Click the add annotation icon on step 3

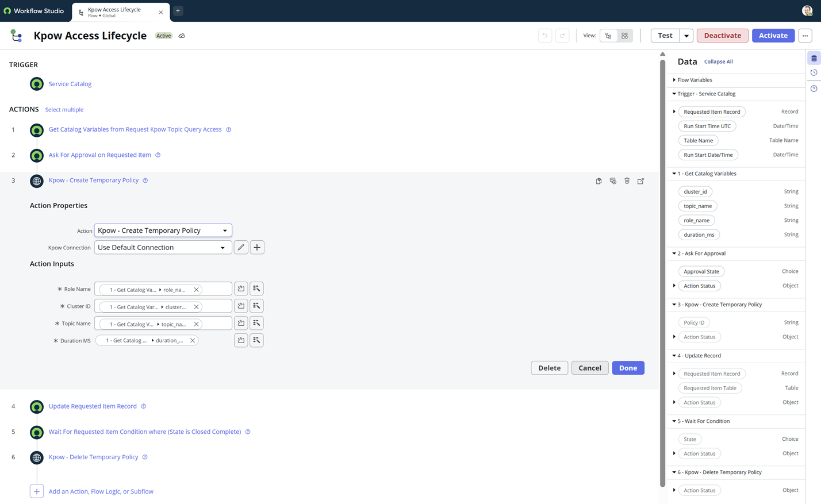(613, 181)
